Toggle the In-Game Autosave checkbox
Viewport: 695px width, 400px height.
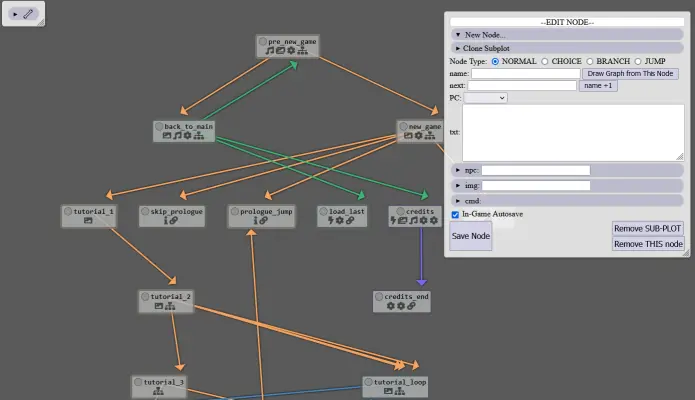(x=455, y=215)
